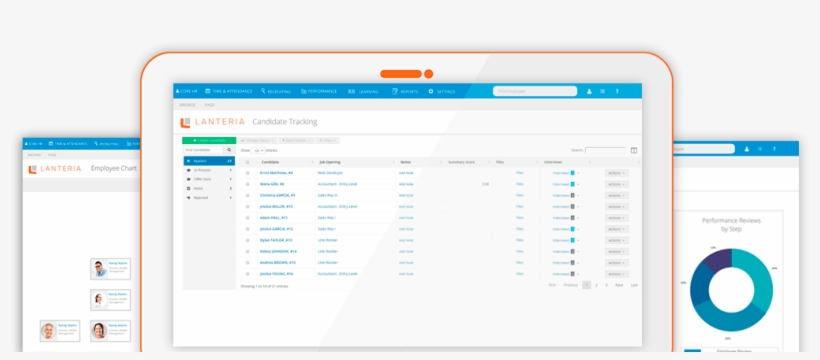Sort by the Summary Score column header
820x360 pixels.
(x=461, y=162)
